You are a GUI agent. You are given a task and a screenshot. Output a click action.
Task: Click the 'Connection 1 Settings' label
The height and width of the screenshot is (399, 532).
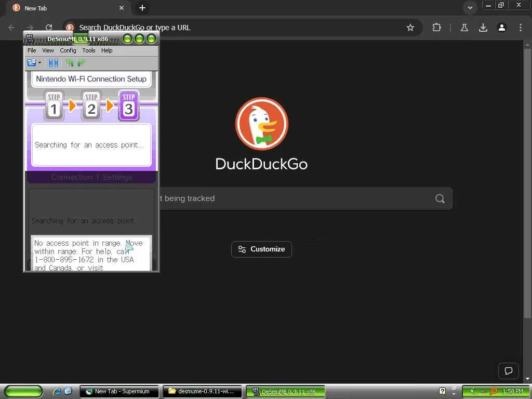91,177
